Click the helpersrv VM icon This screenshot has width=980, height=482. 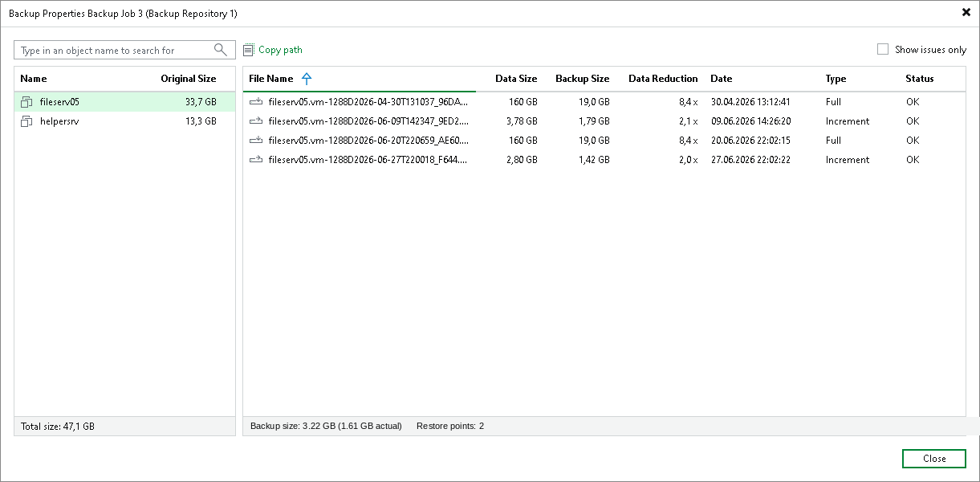point(26,121)
